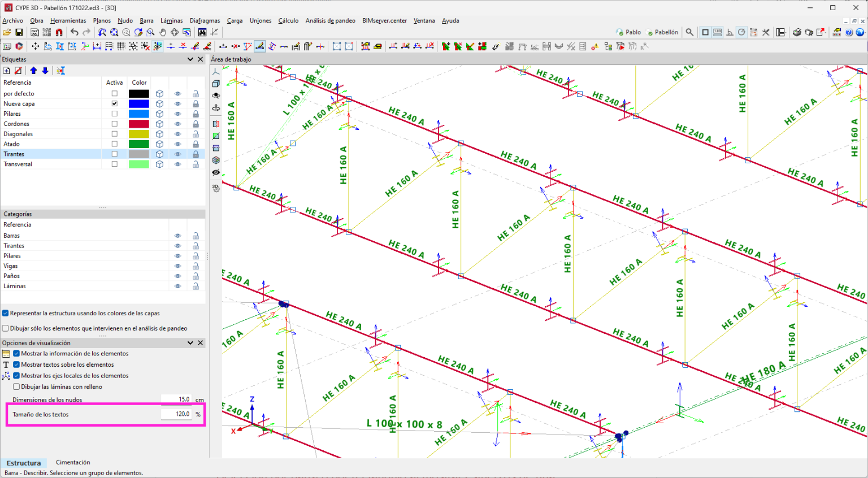Check 'Dibujar las láminas con relleno'
The image size is (868, 478).
[x=16, y=387]
